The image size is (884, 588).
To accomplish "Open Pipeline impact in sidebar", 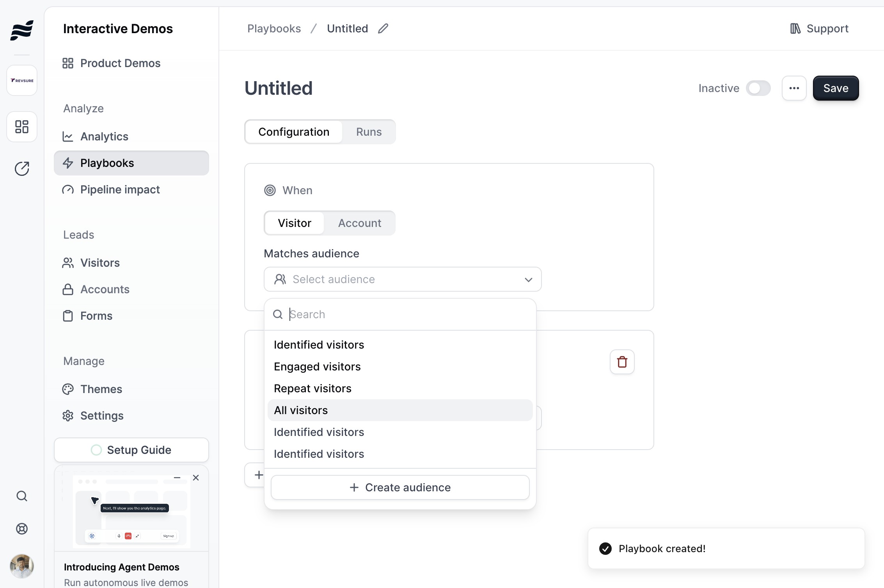I will [120, 190].
